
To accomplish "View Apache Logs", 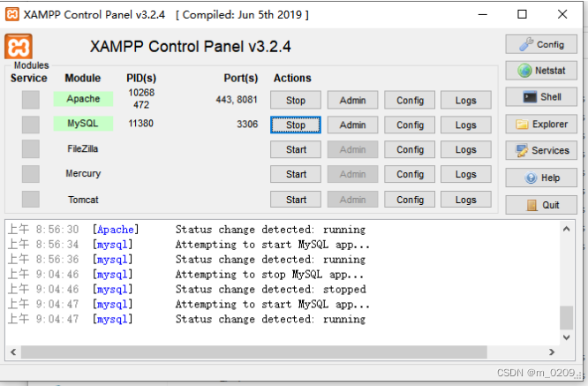I will tap(466, 100).
